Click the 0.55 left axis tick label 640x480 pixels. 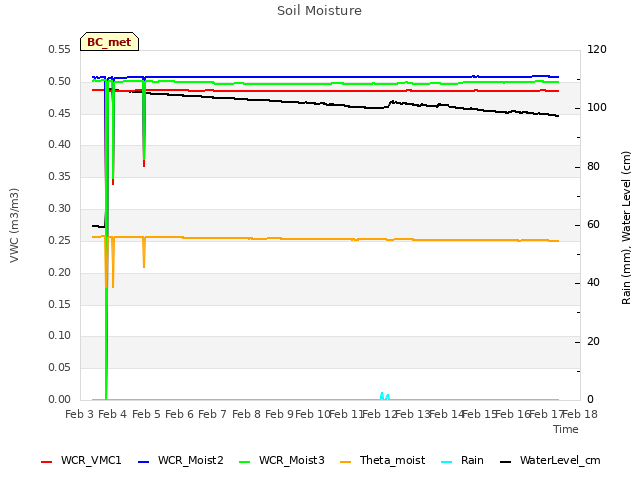[60, 49]
